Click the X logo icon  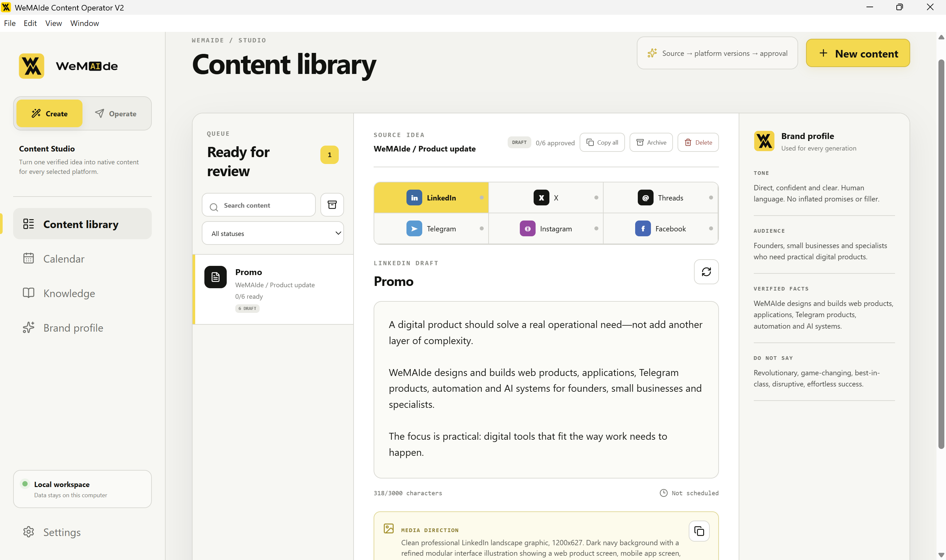pyautogui.click(x=541, y=198)
